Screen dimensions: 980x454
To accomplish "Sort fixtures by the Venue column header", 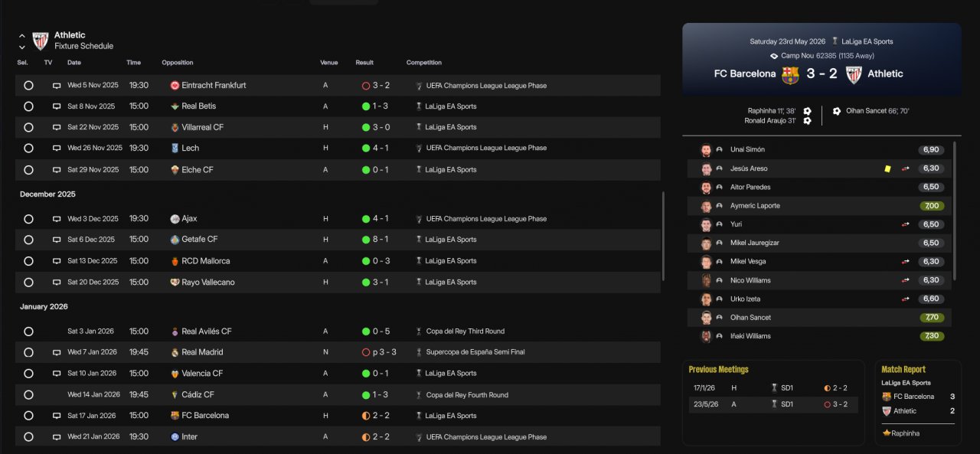I will point(329,63).
